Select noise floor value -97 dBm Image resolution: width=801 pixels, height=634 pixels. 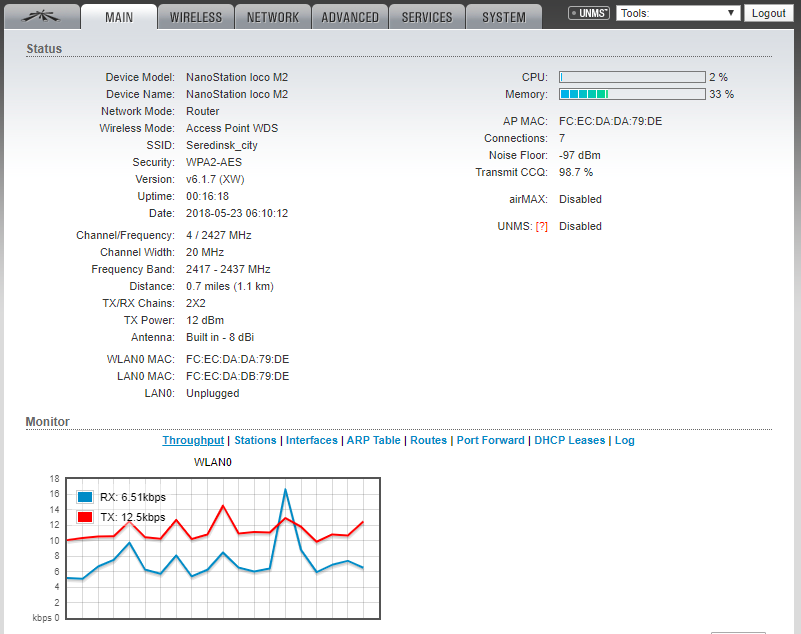(580, 155)
